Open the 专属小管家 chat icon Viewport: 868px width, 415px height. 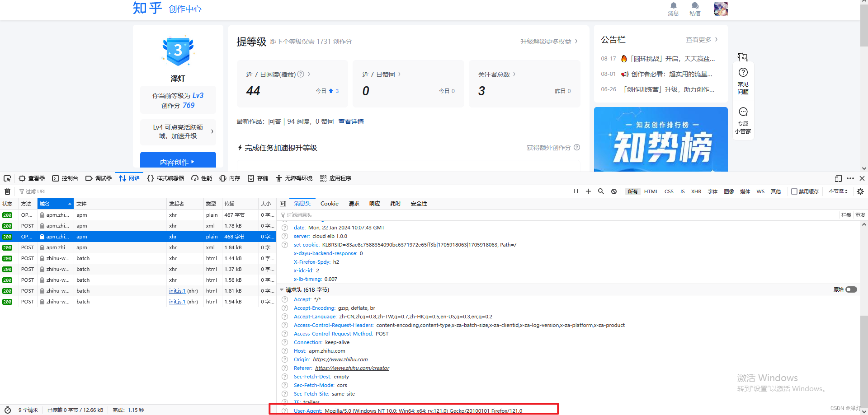point(743,112)
